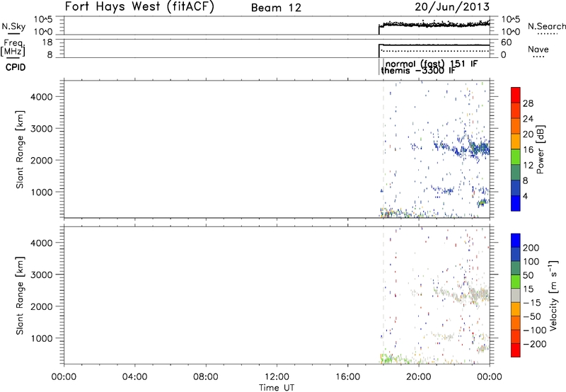The width and height of the screenshot is (566, 392).
Task: Click the '60' tick on the Nave axis
Action: click(506, 42)
